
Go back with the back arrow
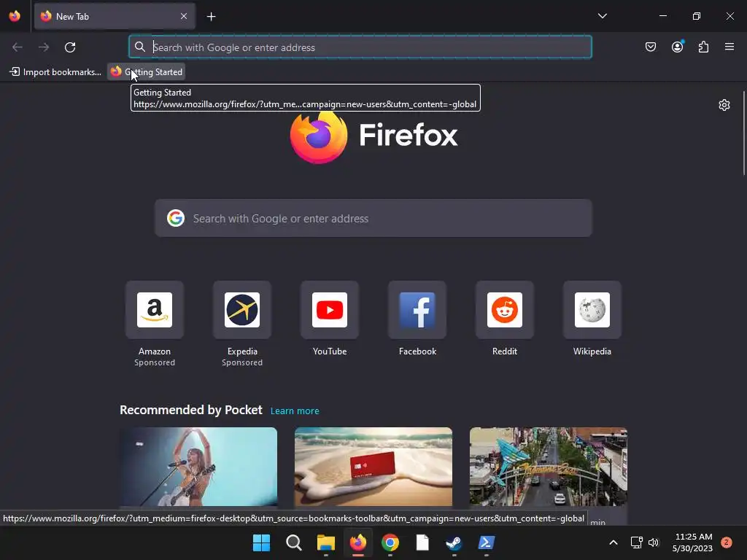coord(18,47)
